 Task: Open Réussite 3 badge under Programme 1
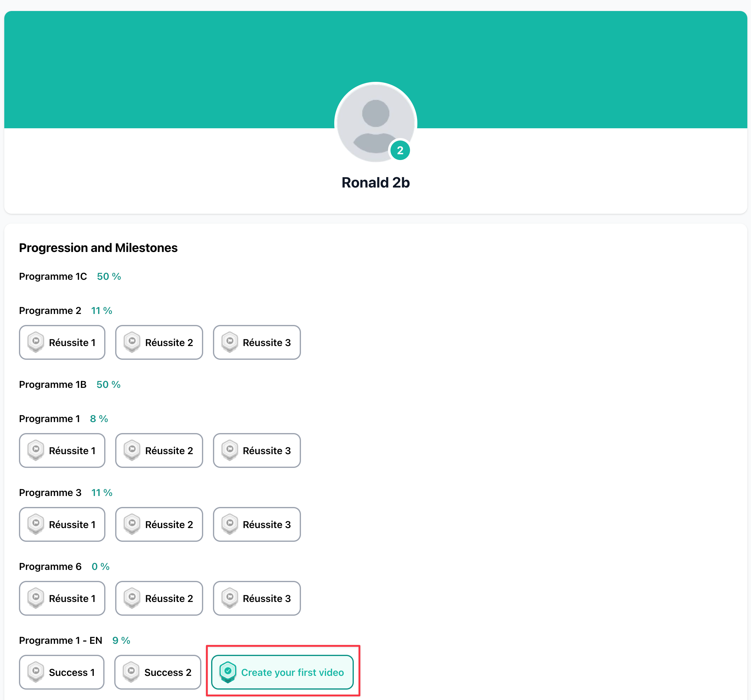257,450
